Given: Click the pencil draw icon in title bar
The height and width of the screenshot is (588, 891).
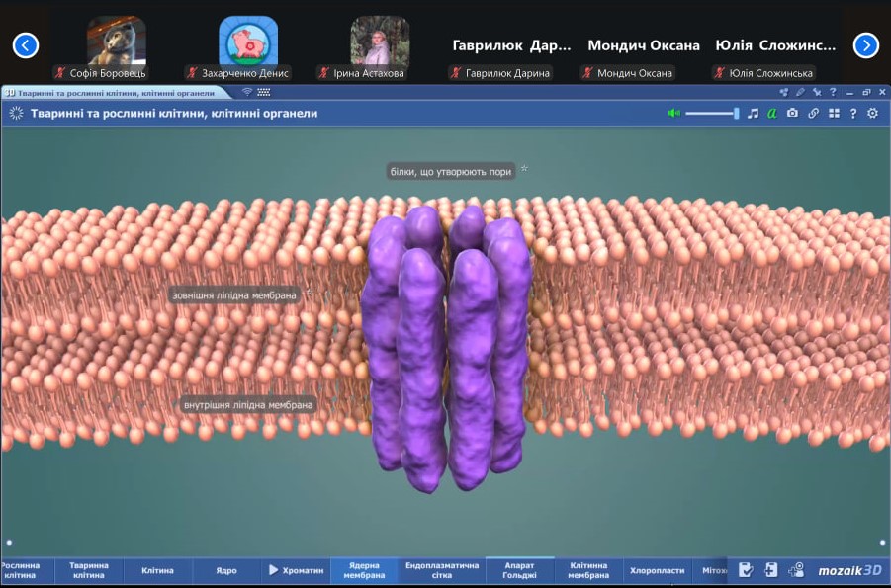Looking at the screenshot, I should click(x=800, y=92).
